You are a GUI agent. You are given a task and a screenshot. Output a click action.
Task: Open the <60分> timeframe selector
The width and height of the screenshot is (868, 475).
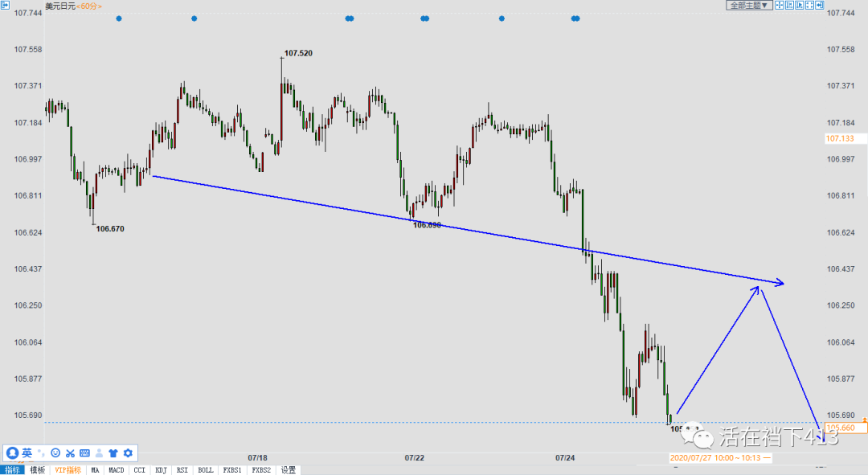(x=88, y=6)
